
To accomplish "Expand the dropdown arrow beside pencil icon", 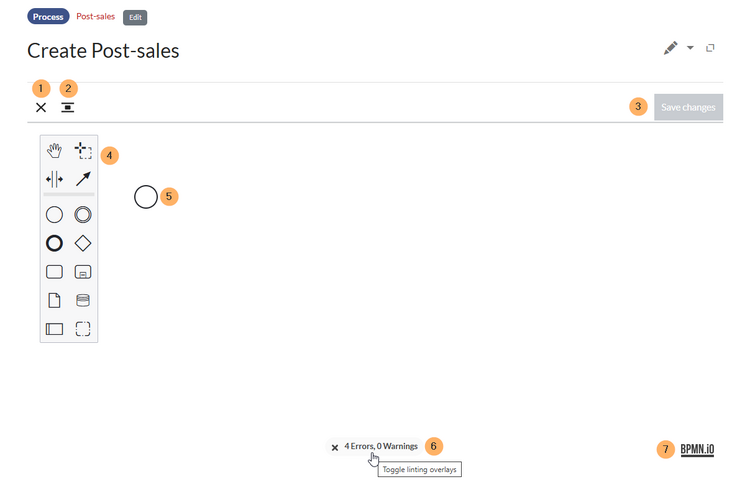I will point(690,48).
